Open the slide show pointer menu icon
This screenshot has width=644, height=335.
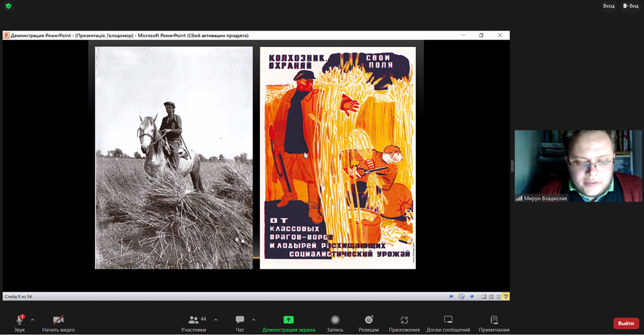[x=462, y=297]
